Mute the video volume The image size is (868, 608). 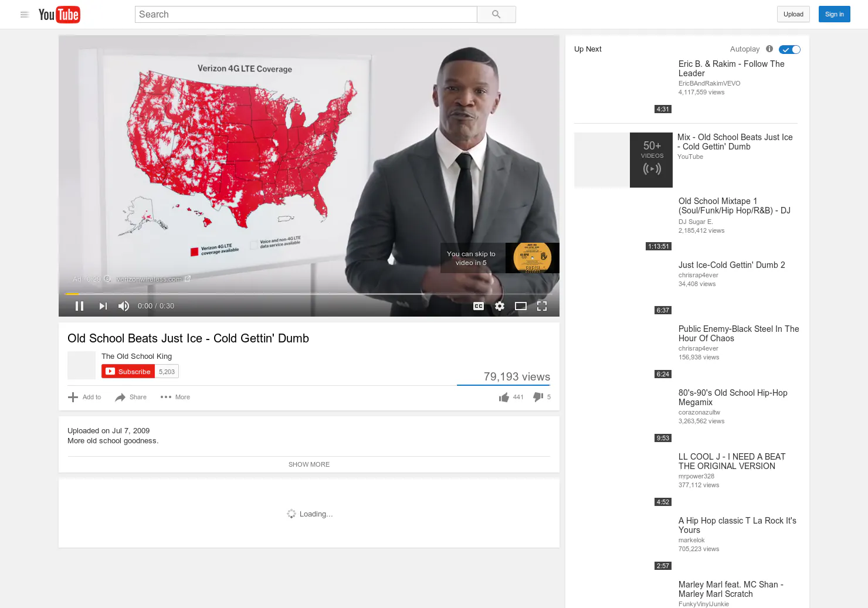[x=124, y=306]
